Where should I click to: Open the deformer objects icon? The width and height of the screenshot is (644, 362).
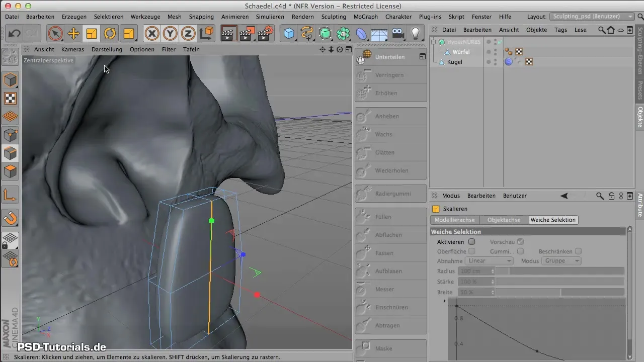coord(361,34)
